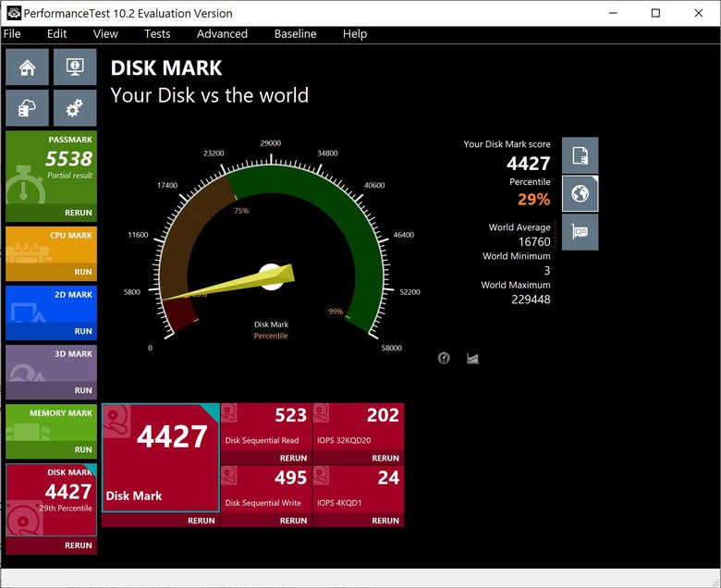The image size is (721, 588).
Task: Open the View menu
Action: click(105, 34)
